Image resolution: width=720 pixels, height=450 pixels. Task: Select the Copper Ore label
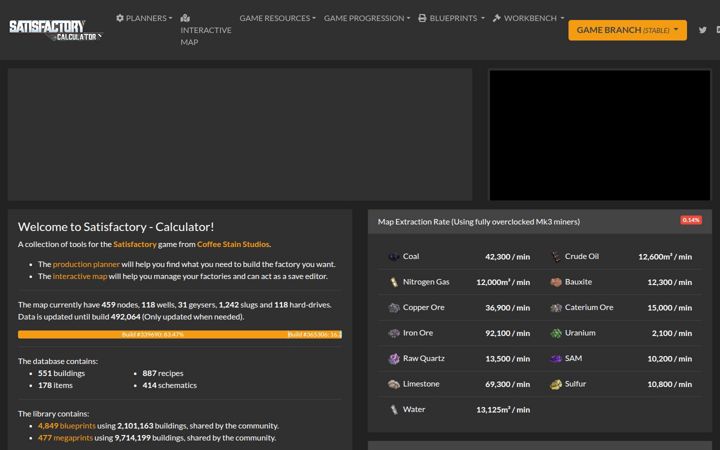pos(423,307)
